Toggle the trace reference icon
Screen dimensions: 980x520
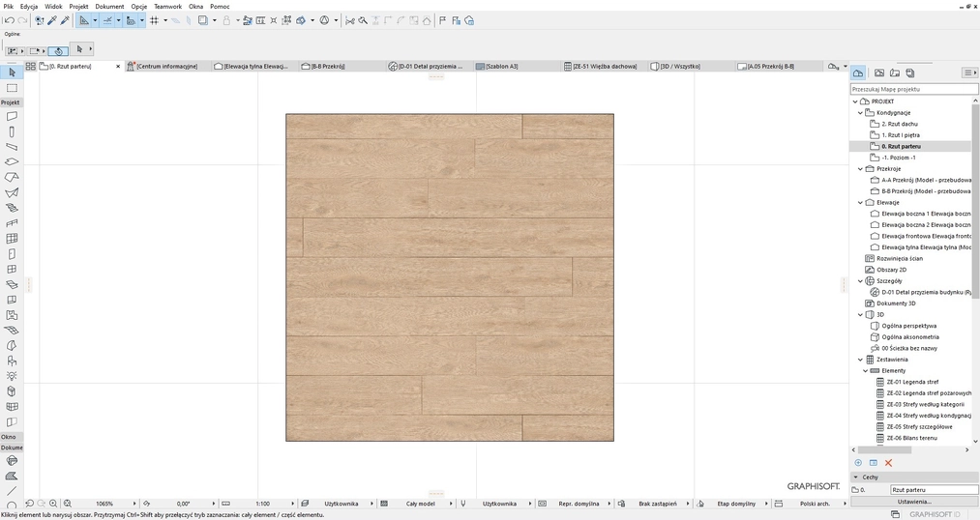(x=203, y=20)
